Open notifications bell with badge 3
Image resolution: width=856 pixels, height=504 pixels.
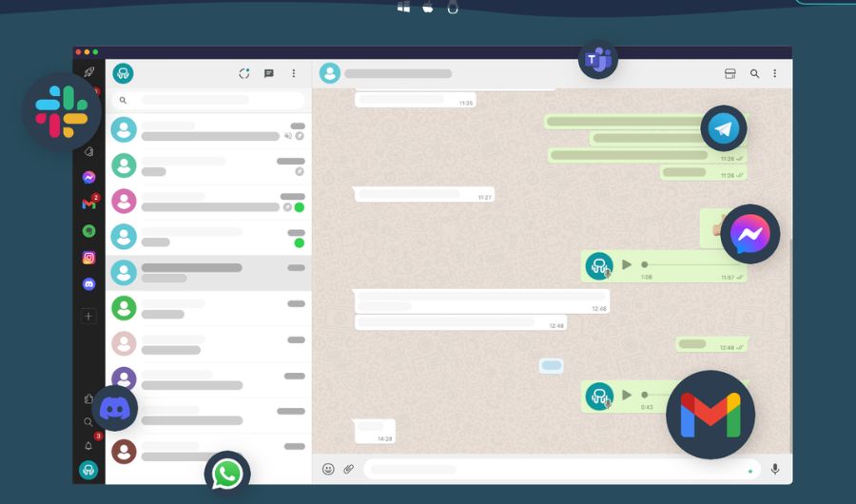point(88,446)
